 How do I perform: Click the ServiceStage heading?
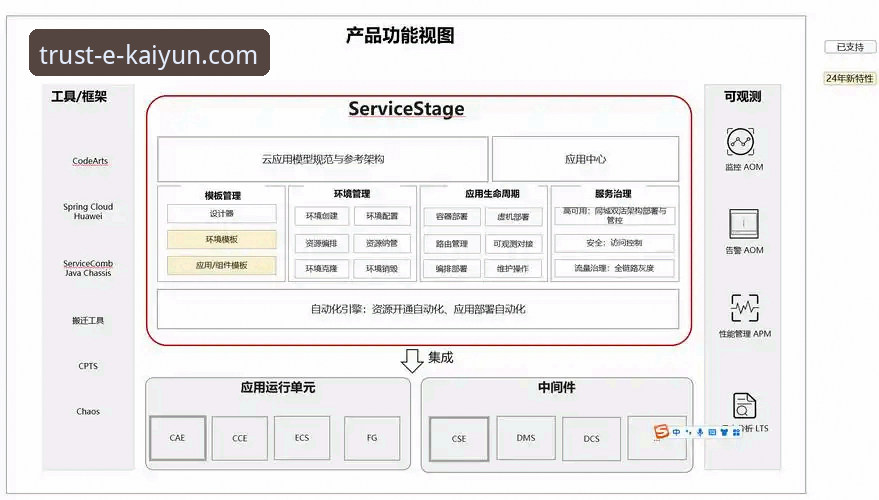(x=406, y=109)
